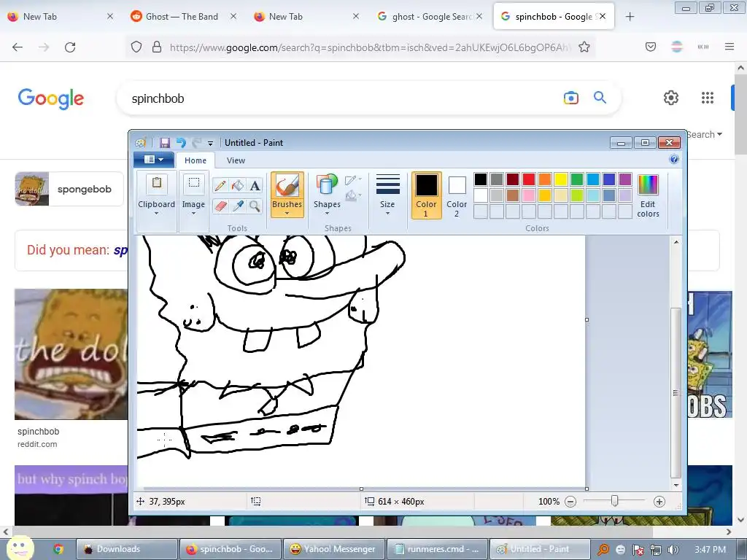Open the shape Outline dropdown

tap(354, 180)
